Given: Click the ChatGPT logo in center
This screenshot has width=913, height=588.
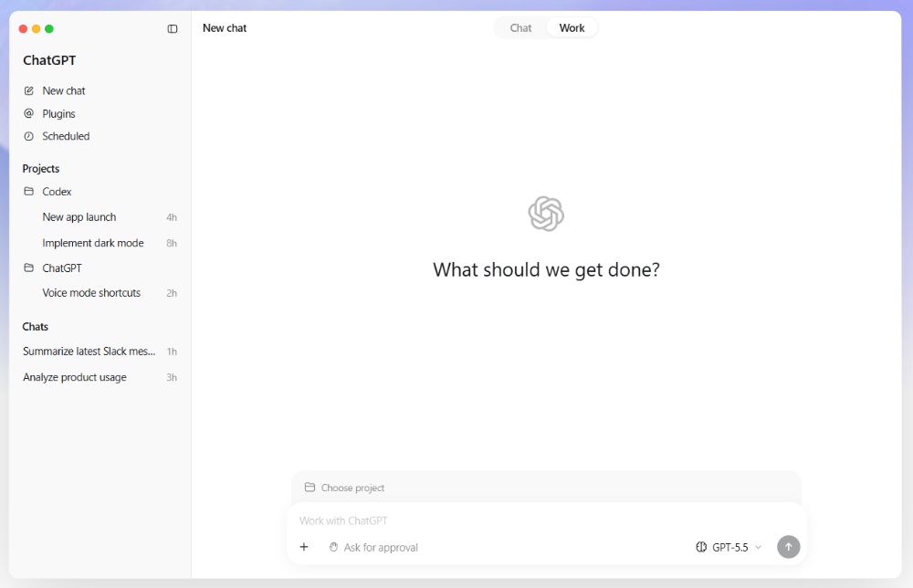Looking at the screenshot, I should pos(546,214).
